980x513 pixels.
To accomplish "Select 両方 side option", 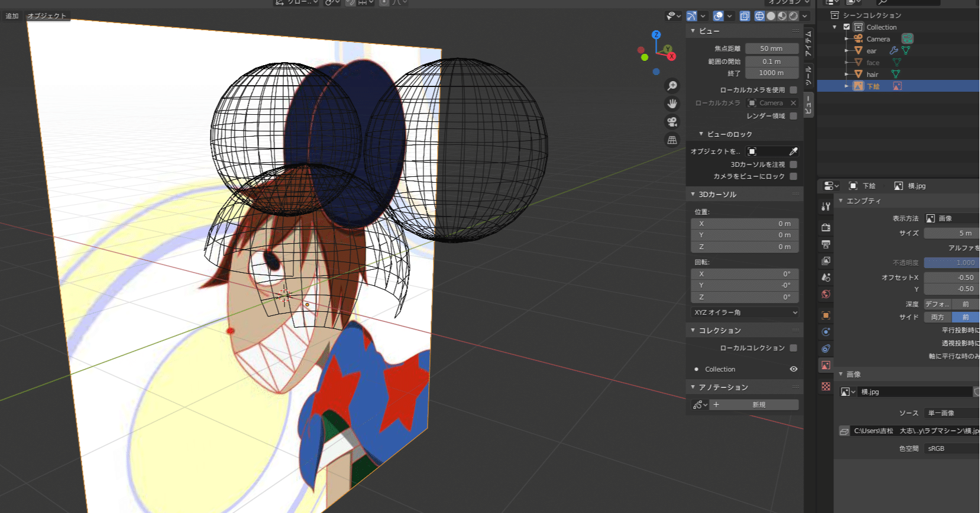I will click(x=937, y=317).
